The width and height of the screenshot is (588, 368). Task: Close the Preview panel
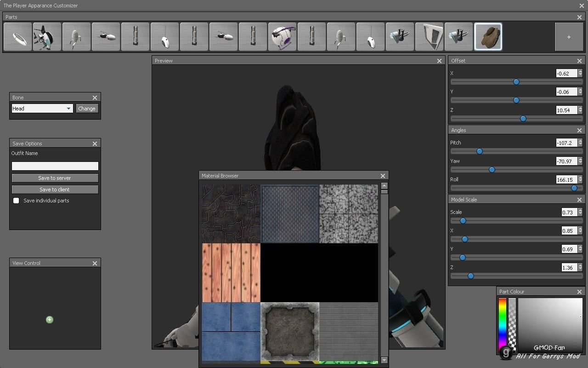pos(439,61)
